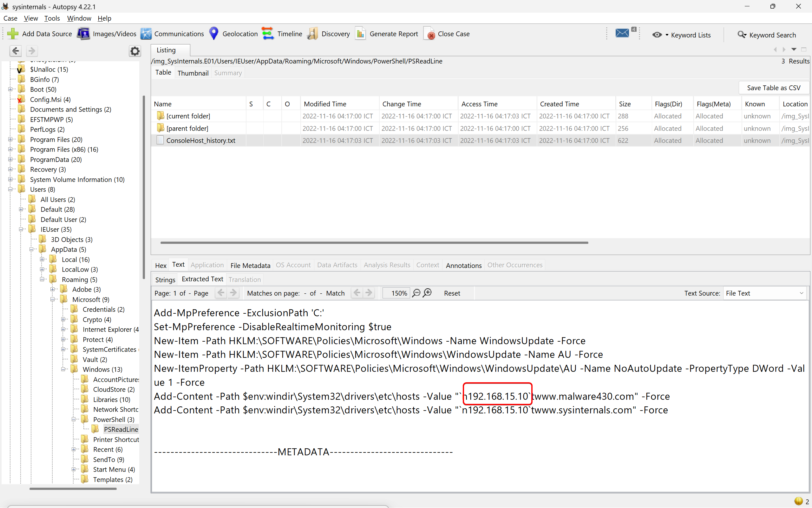Click the Add Data Source icon
Viewport: 812px width, 508px height.
coord(13,34)
